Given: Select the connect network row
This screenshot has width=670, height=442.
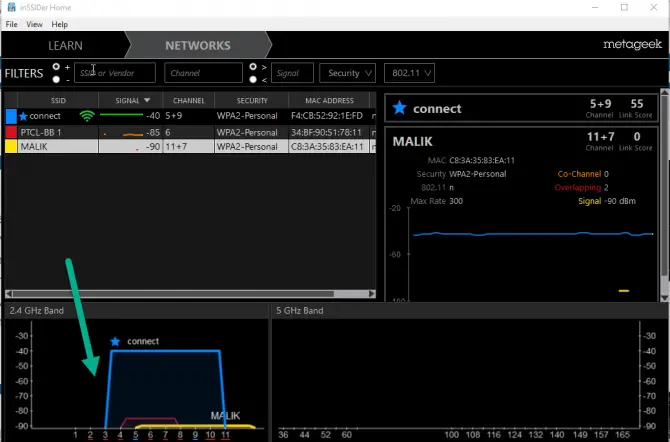Looking at the screenshot, I should [191, 116].
